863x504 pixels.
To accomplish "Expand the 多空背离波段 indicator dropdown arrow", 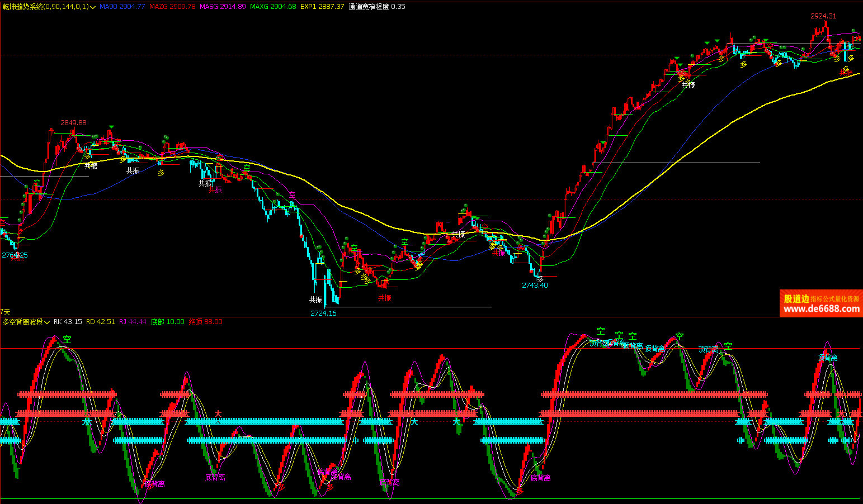I will (48, 322).
